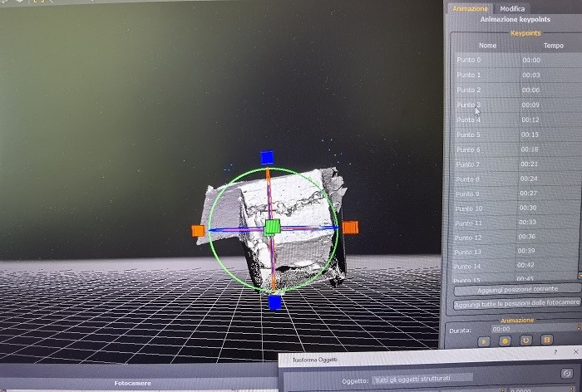Switch to the Modifica tab

(x=512, y=8)
